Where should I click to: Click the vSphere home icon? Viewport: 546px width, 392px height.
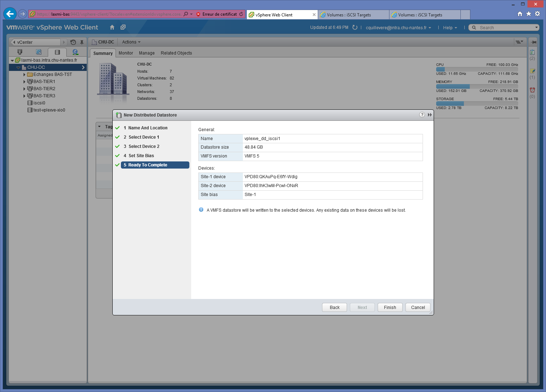pos(112,27)
